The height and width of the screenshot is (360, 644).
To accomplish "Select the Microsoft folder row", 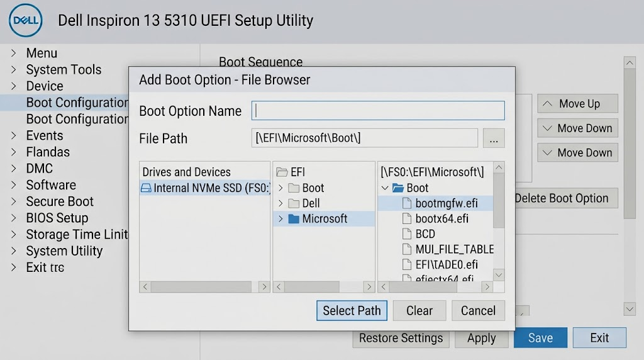I will point(324,218).
